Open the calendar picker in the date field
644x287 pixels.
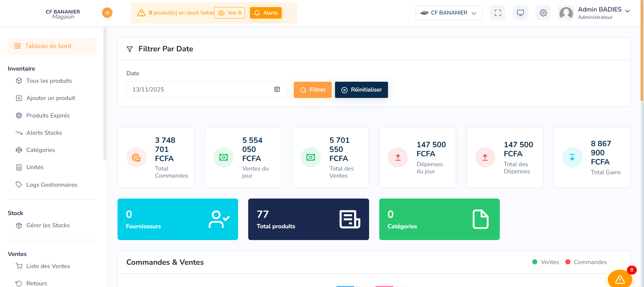pyautogui.click(x=277, y=89)
